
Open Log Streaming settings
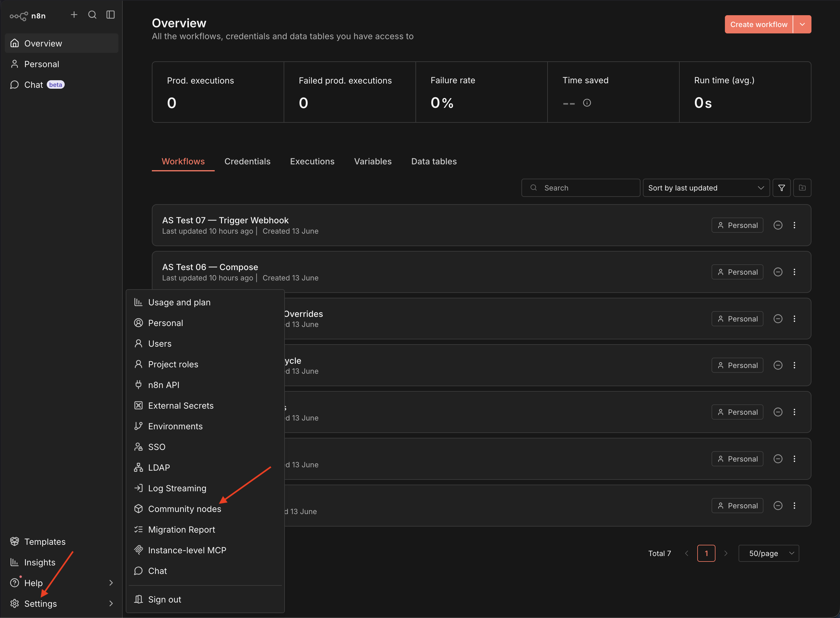(205, 488)
